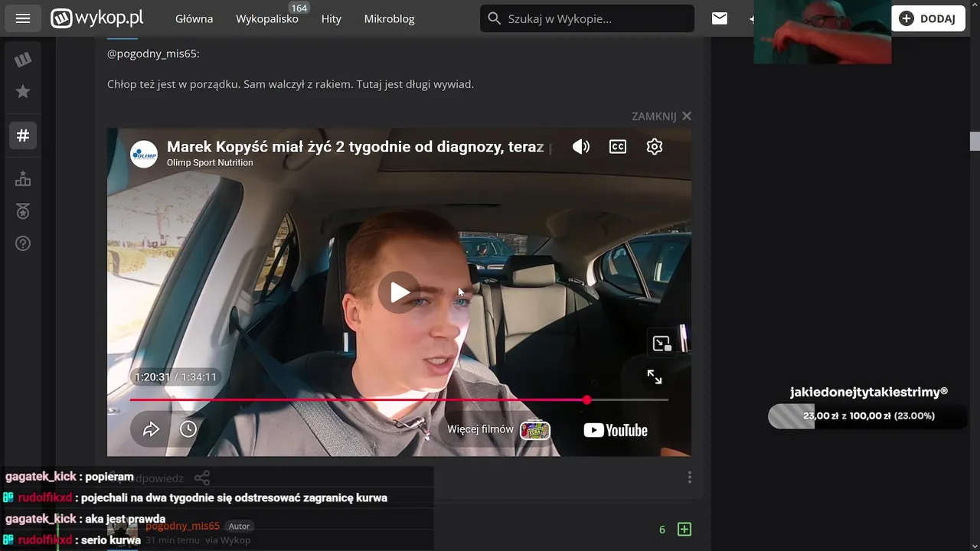The width and height of the screenshot is (980, 551).
Task: Click the webcam overlay thumbnail
Action: coord(822,31)
